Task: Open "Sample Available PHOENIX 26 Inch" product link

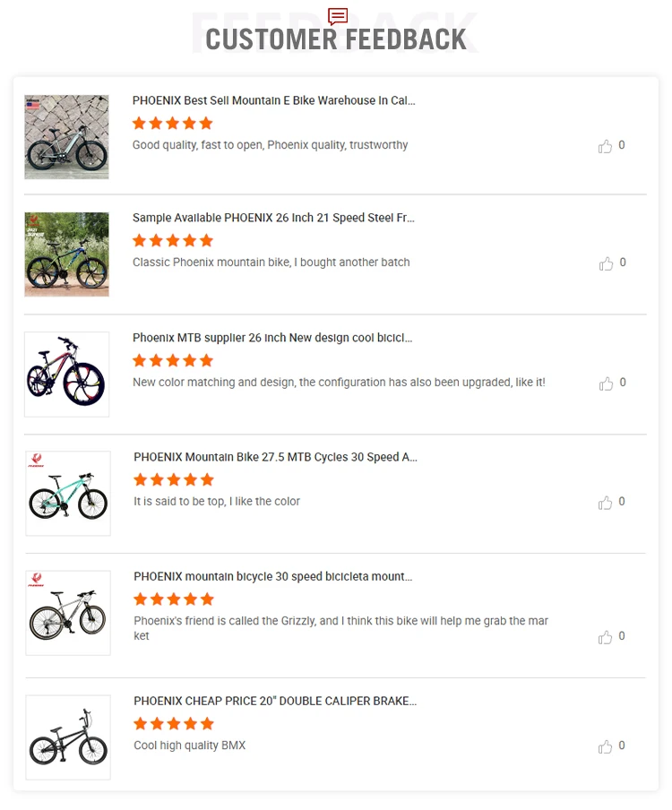Action: coord(273,218)
